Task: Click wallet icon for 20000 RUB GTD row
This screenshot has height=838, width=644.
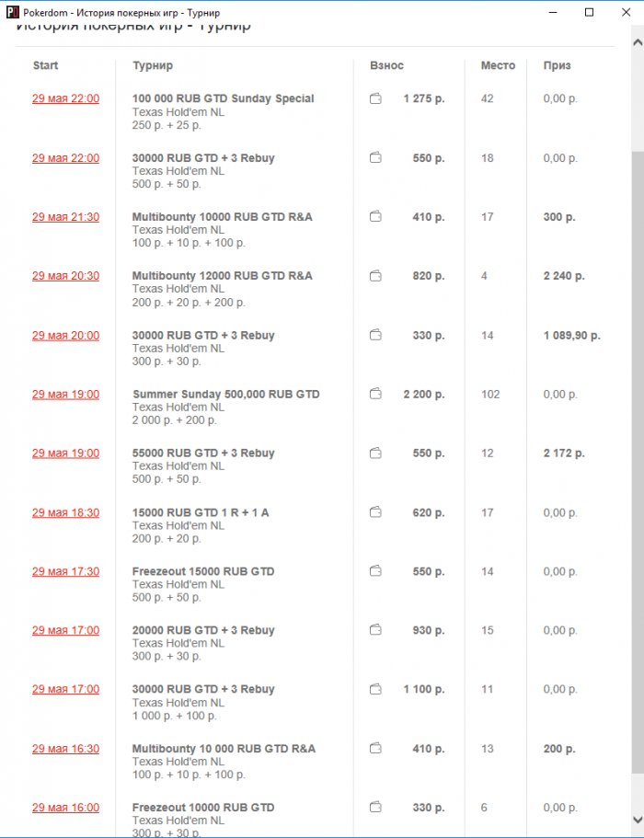Action: tap(375, 630)
